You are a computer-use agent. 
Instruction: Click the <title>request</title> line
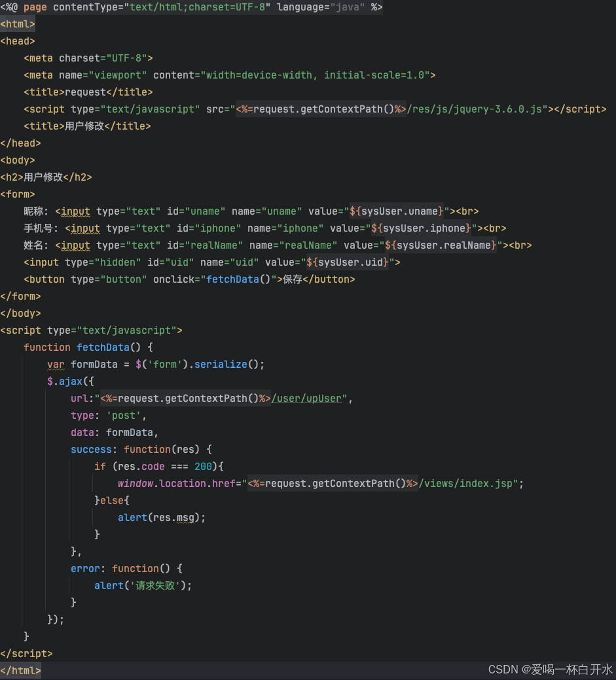click(x=88, y=92)
